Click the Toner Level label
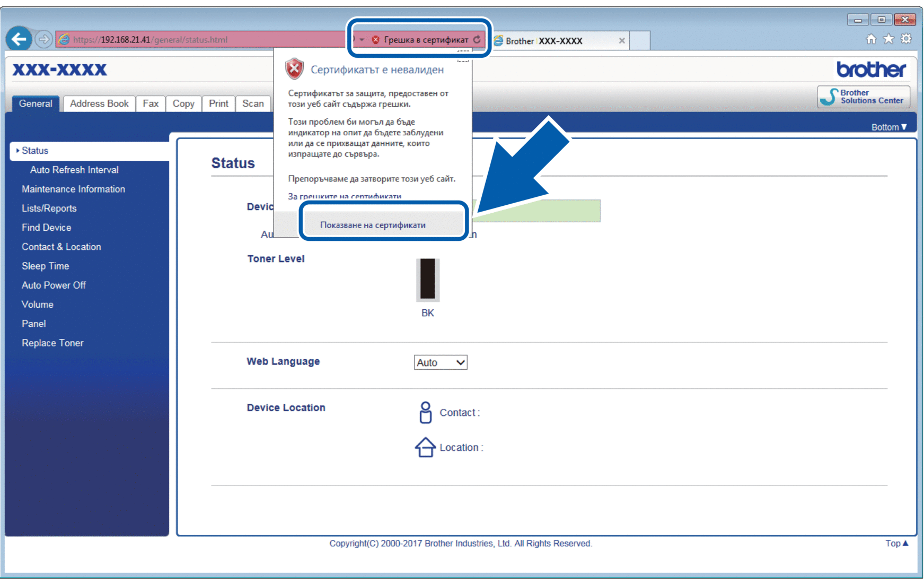The image size is (924, 583). coord(276,259)
